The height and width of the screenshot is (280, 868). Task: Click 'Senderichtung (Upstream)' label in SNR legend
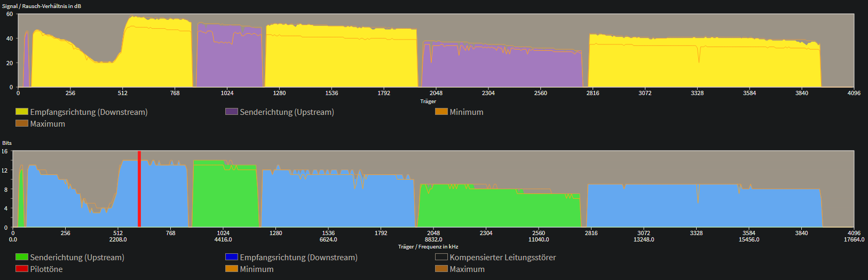pos(287,112)
